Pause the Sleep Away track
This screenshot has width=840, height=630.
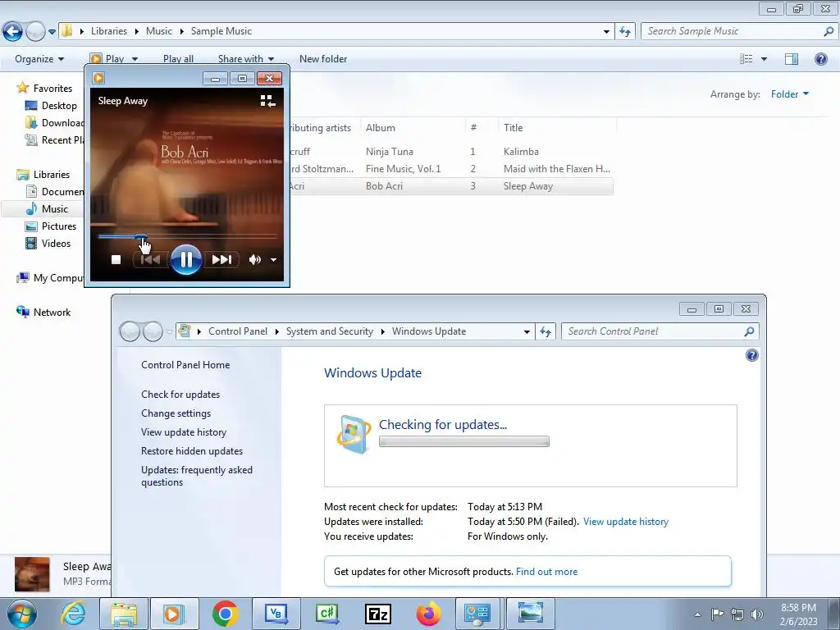(x=186, y=260)
